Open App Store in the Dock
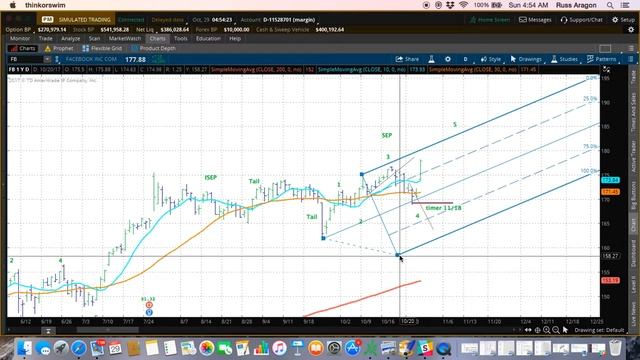Viewport: 640px width, 360px height. 352,348
